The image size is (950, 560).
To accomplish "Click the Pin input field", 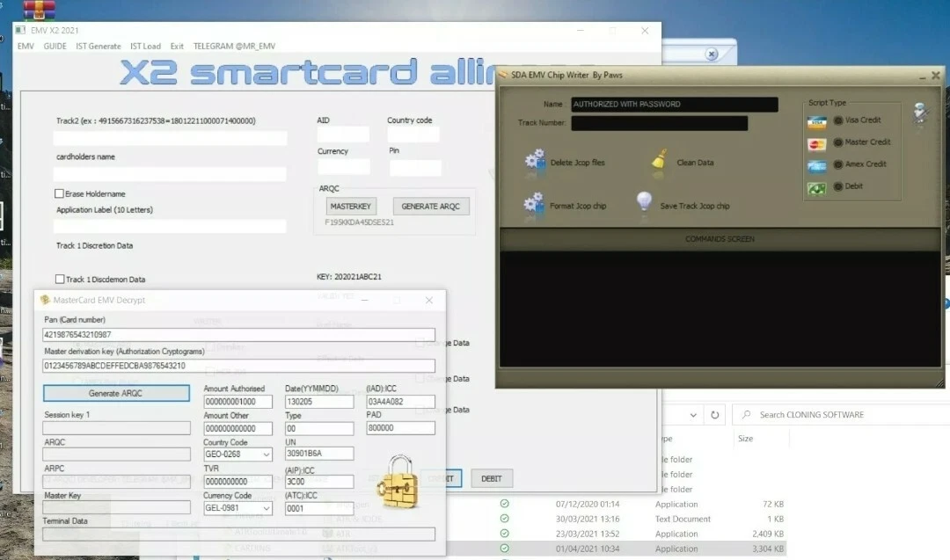I will pos(415,168).
